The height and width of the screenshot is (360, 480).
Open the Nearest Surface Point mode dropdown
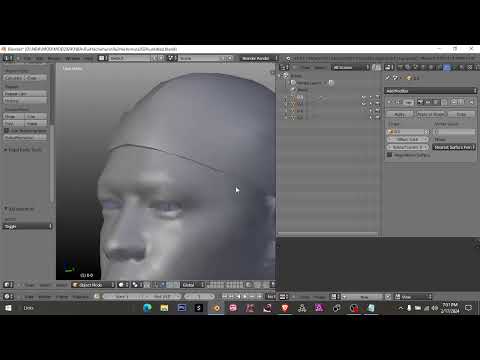[x=454, y=147]
